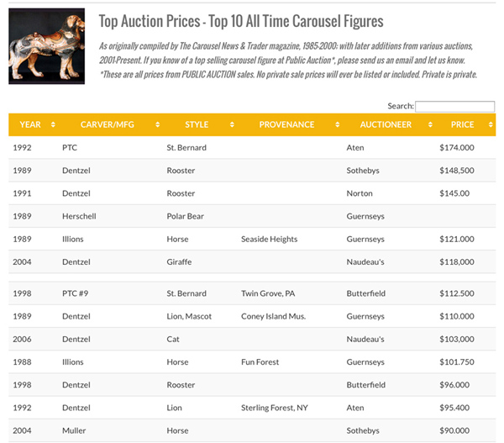Screen dimensions: 504x443
Task: Select the AUCTIONEER column header text
Action: [386, 124]
